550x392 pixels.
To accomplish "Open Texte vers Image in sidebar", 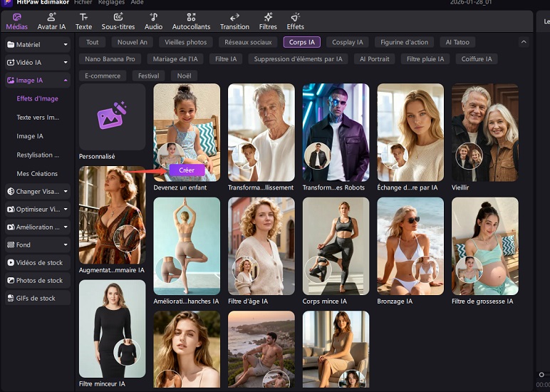I will click(x=38, y=117).
